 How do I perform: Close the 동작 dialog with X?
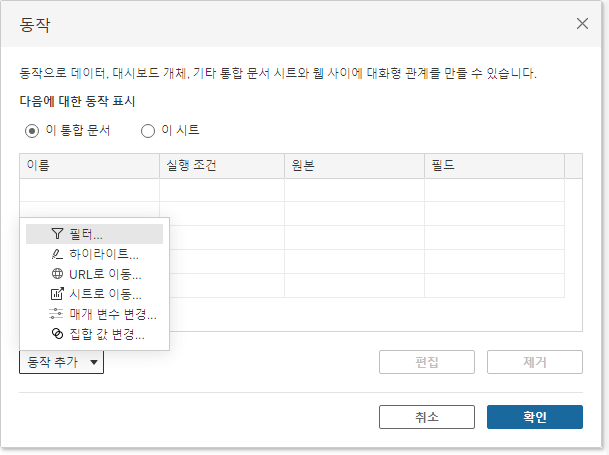coord(582,24)
